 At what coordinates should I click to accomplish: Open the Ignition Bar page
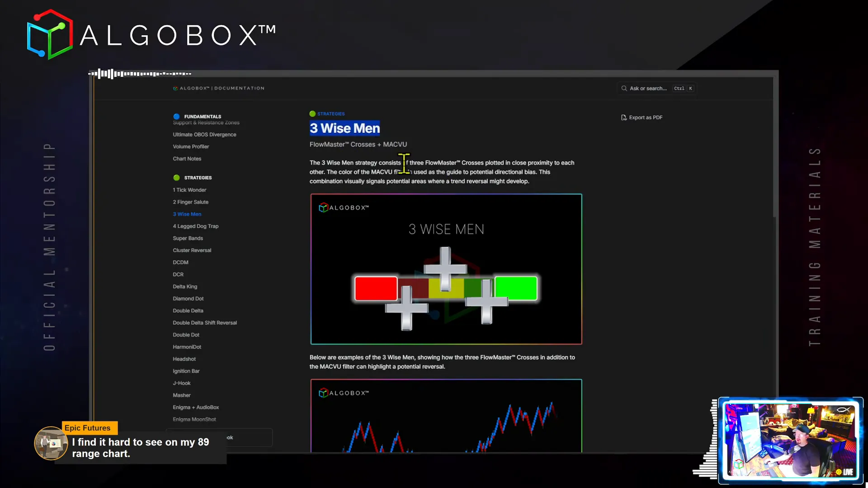(x=186, y=371)
